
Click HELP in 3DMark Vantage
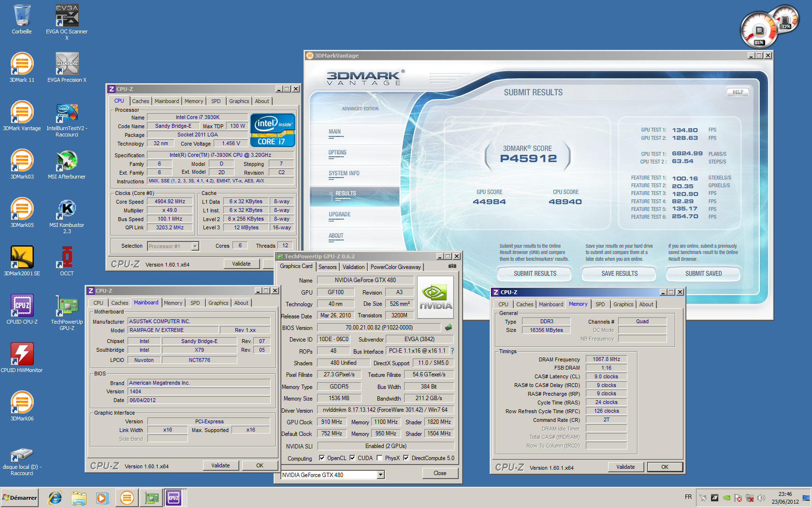pyautogui.click(x=738, y=92)
